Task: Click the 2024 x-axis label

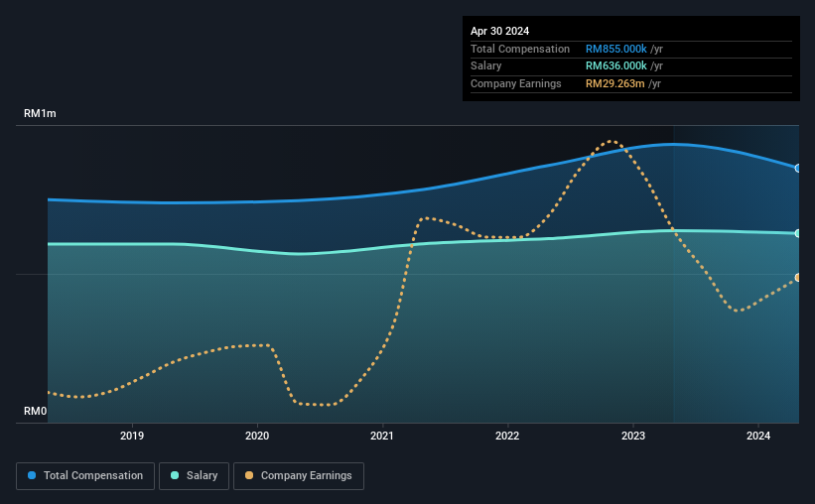Action: point(758,436)
